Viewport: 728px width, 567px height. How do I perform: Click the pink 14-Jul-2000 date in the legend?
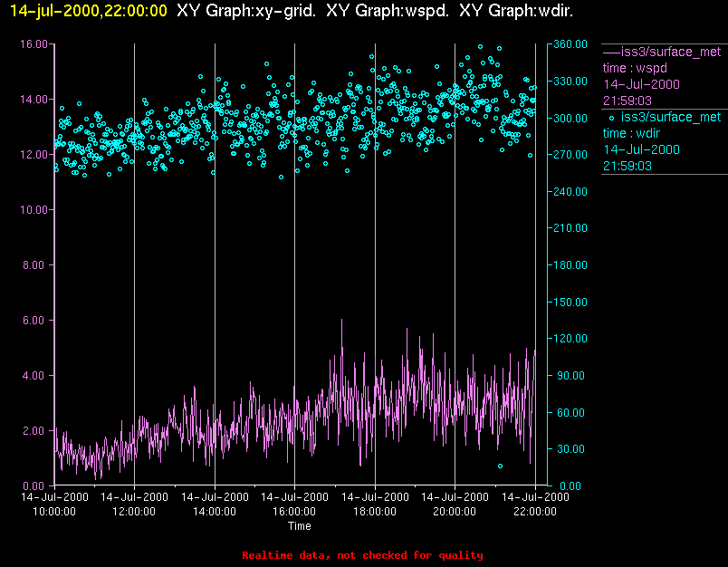[x=641, y=84]
